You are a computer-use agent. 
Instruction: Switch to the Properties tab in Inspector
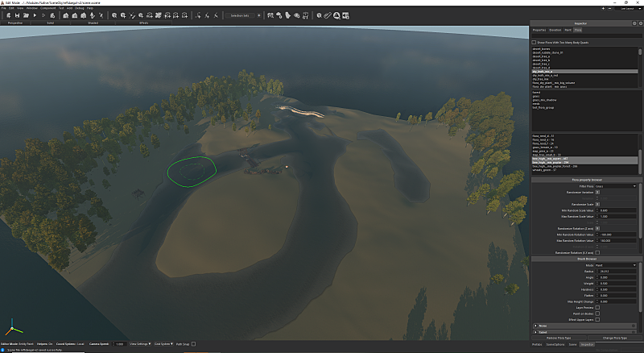[539, 30]
